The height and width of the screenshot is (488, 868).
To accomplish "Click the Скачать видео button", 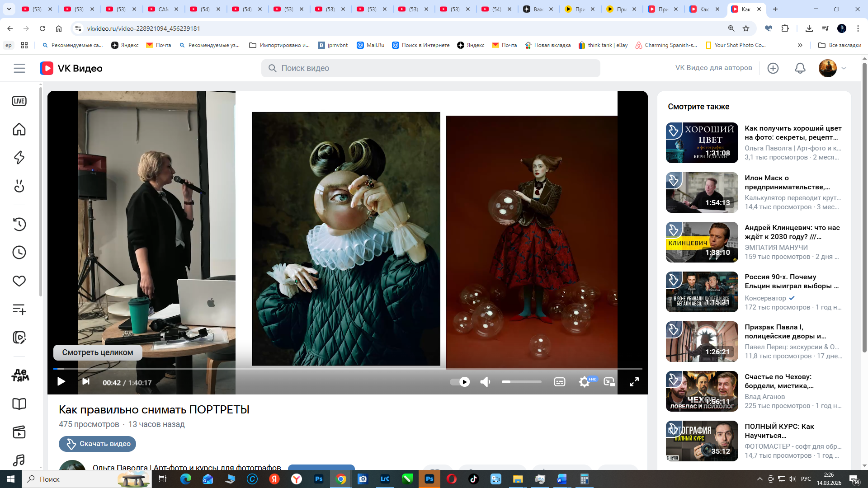I will point(97,444).
